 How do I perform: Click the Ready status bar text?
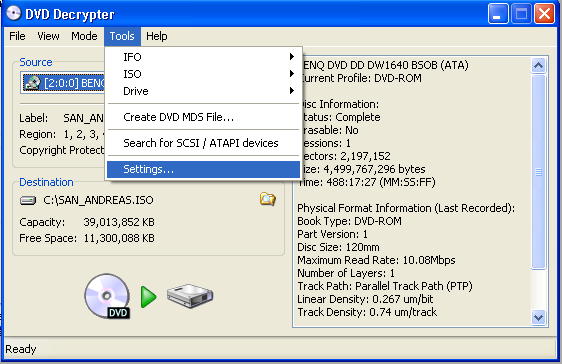pos(21,349)
